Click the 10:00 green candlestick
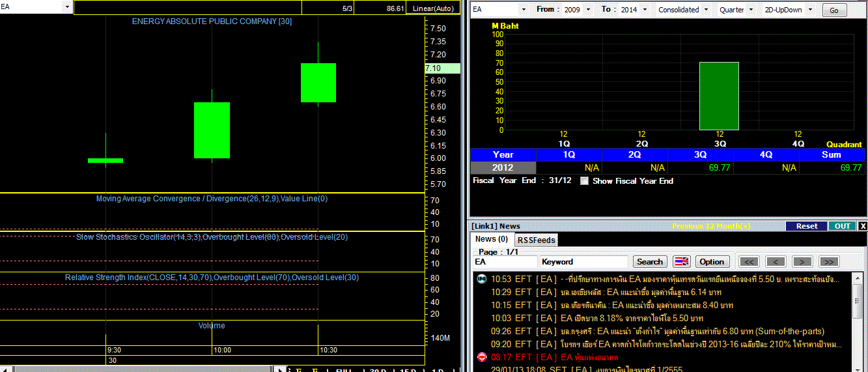Screen dimensions: 868x372 (x=212, y=130)
